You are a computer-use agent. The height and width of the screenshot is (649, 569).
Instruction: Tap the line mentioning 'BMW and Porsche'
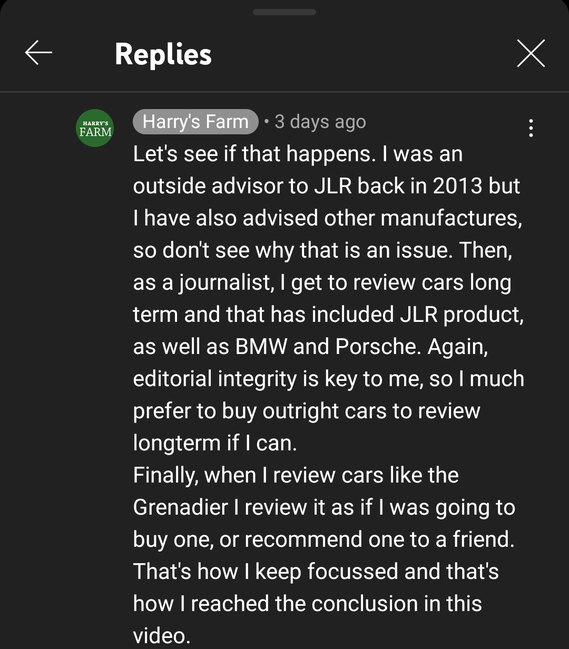[x=310, y=346]
